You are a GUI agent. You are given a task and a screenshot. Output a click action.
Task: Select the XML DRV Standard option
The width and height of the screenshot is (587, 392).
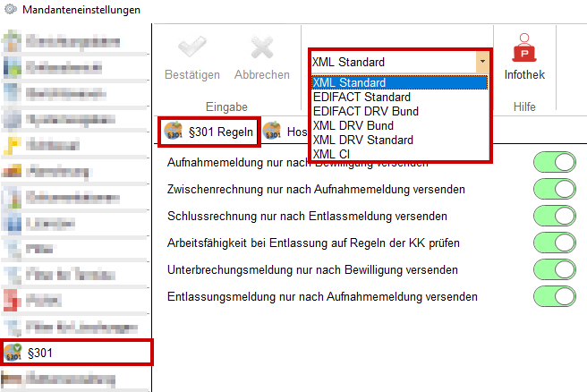point(362,140)
